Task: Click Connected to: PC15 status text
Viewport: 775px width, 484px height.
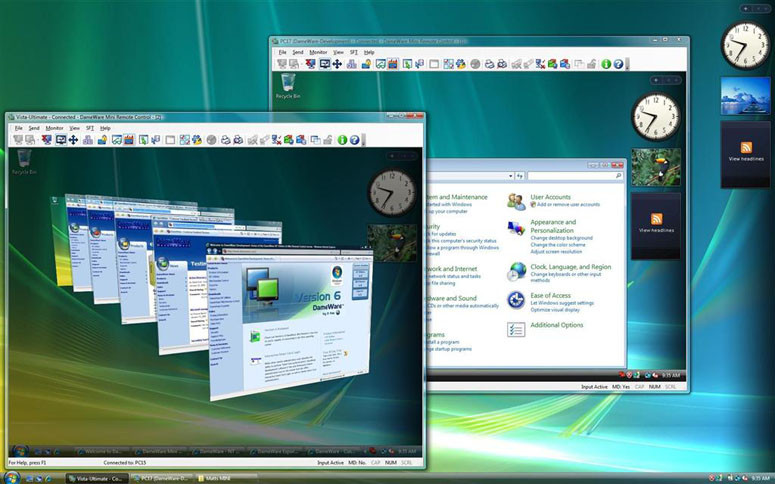Action: (x=125, y=463)
